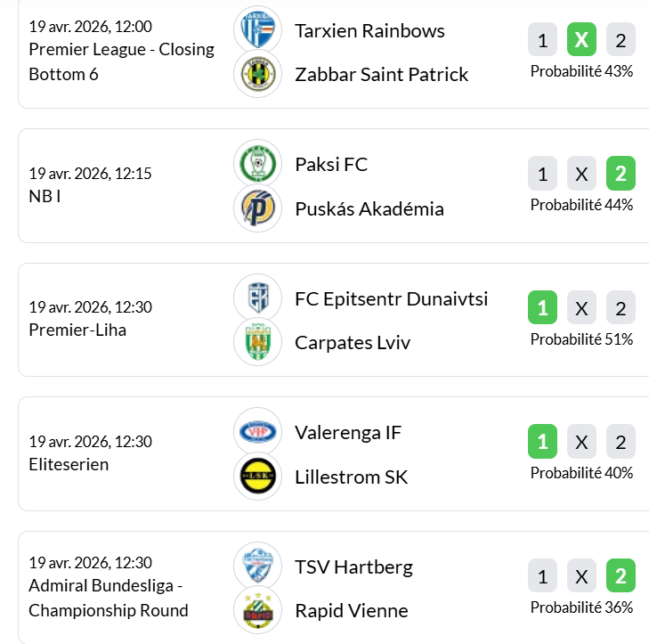Image resolution: width=649 pixels, height=644 pixels.
Task: Click the Lillestrom SK yellow crest
Action: pyautogui.click(x=257, y=477)
